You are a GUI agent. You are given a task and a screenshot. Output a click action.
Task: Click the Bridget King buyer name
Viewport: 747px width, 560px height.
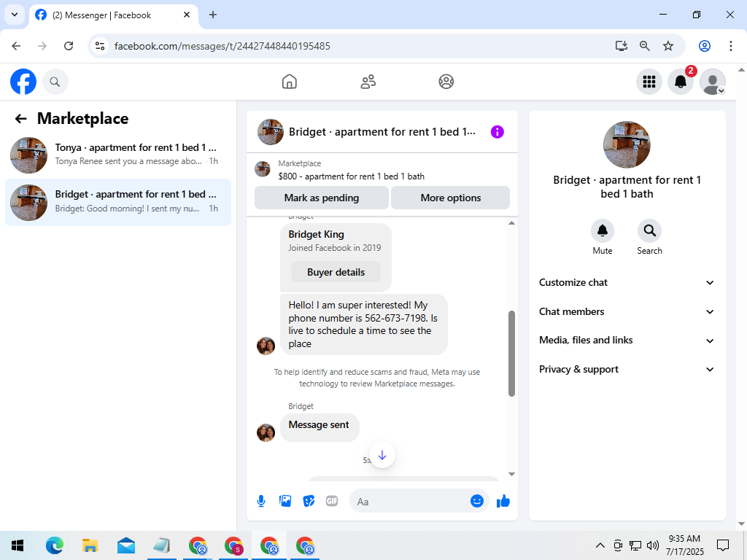(317, 234)
